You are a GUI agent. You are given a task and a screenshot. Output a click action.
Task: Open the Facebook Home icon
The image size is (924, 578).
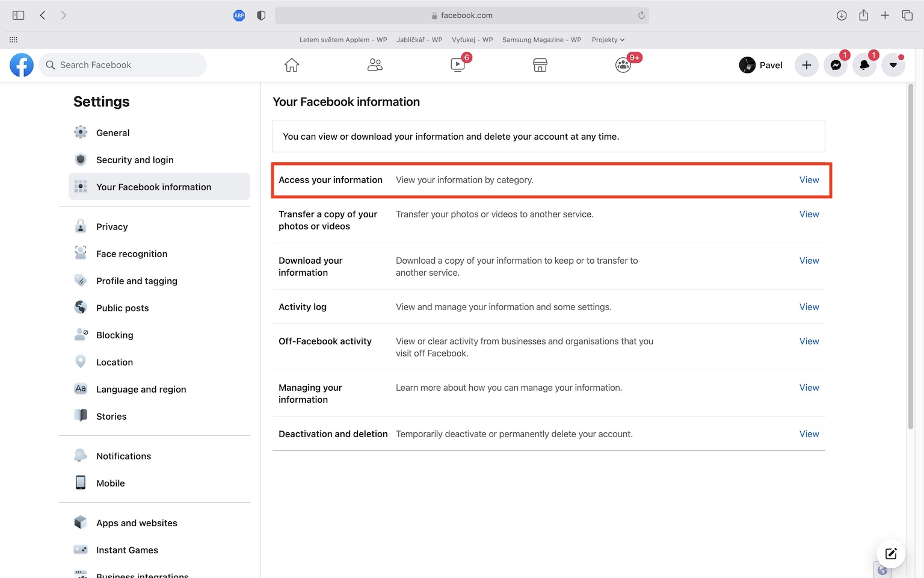pos(292,65)
